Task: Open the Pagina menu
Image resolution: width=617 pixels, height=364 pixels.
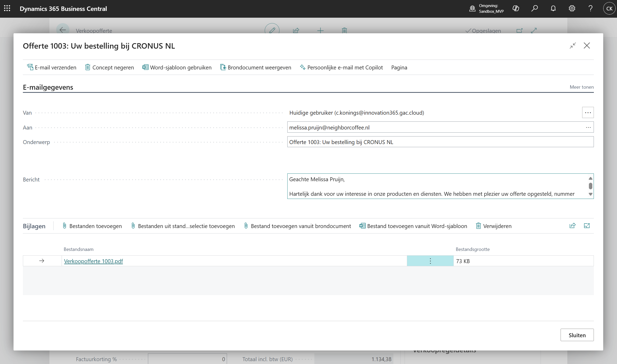Action: [399, 67]
